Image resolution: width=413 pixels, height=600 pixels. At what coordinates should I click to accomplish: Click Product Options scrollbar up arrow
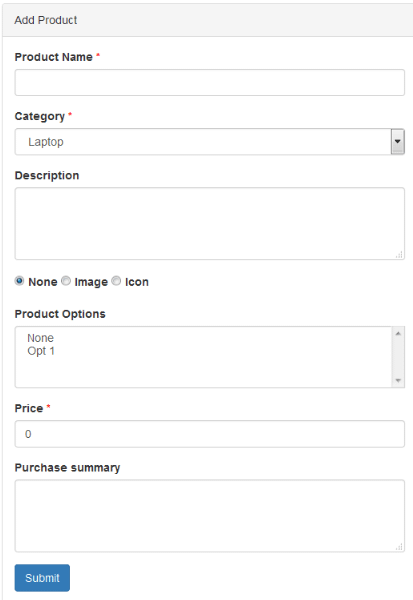[398, 334]
